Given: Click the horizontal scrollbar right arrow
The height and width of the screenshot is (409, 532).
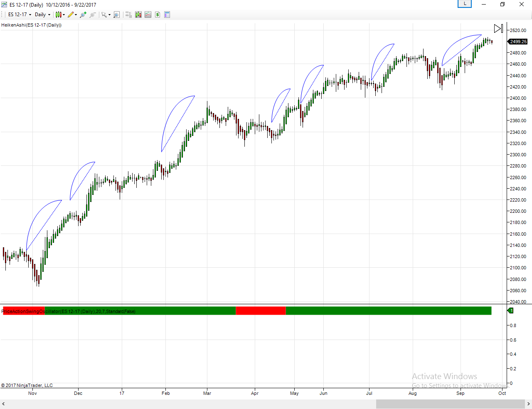Looking at the screenshot, I should (x=529, y=404).
